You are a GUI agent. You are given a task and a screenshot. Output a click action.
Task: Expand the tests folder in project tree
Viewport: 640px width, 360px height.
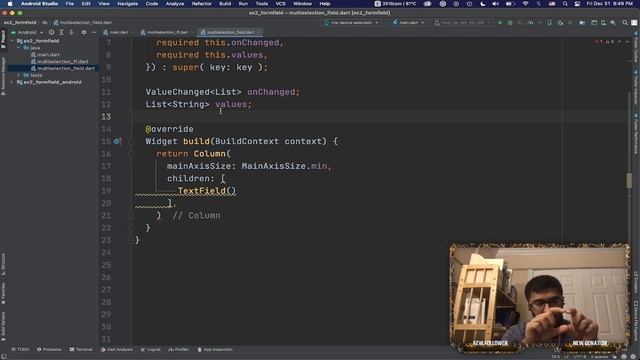tap(18, 75)
